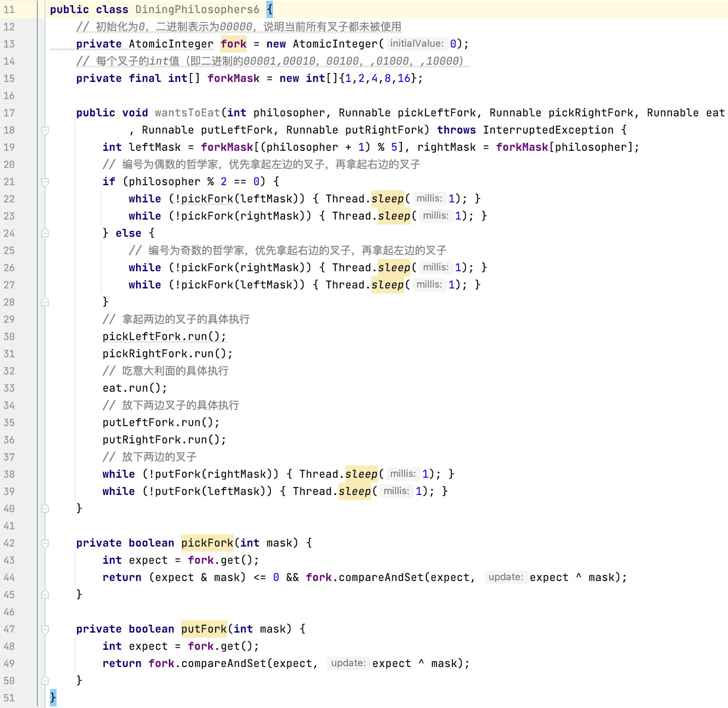This screenshot has width=728, height=708.
Task: Click the highlighted pickFork method declaration
Action: [x=207, y=543]
